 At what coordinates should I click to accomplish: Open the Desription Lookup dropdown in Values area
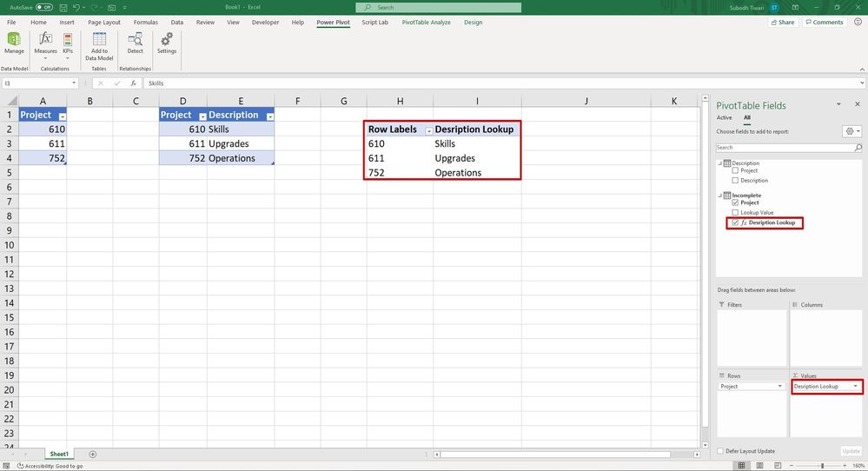pos(855,387)
